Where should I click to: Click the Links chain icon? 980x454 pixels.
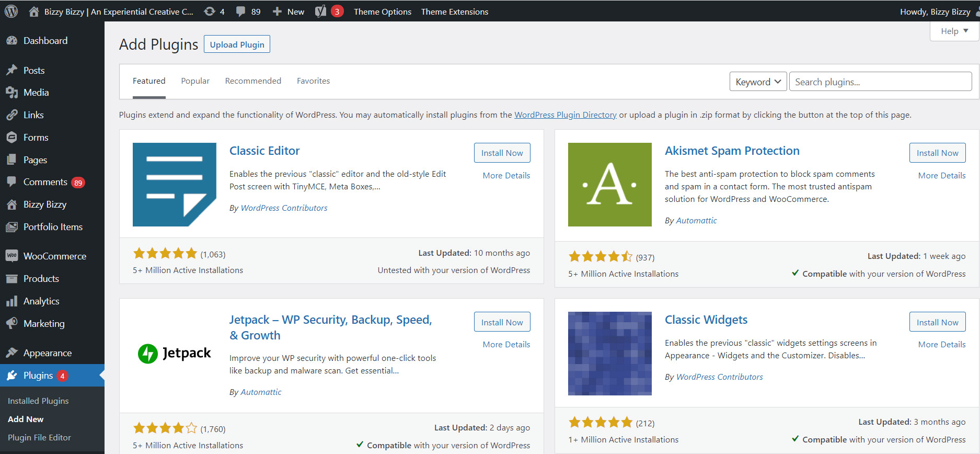[11, 115]
